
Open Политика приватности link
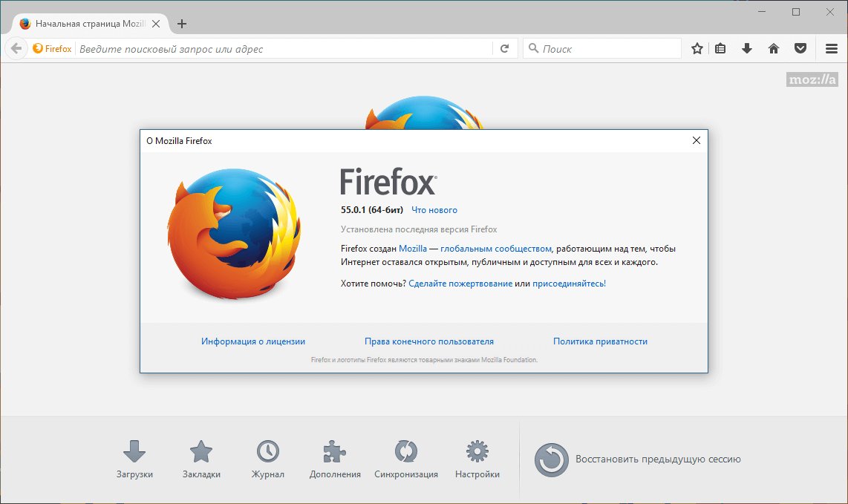click(x=600, y=341)
